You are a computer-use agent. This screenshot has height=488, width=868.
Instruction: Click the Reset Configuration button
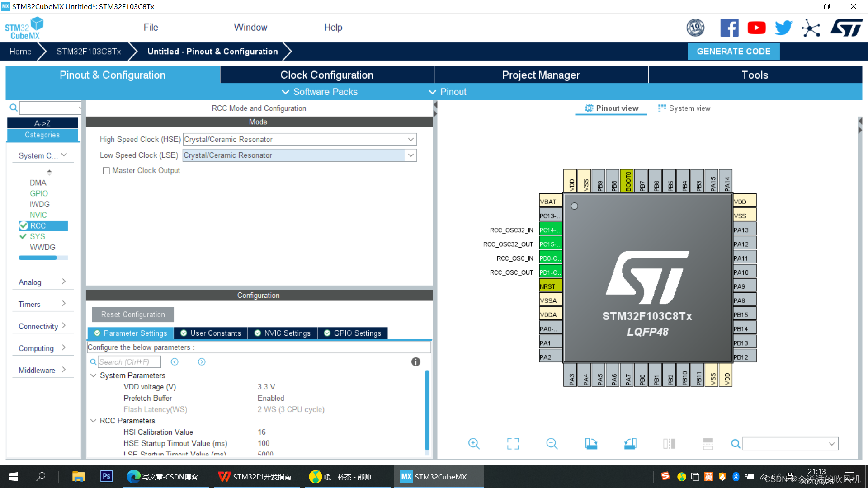(133, 314)
